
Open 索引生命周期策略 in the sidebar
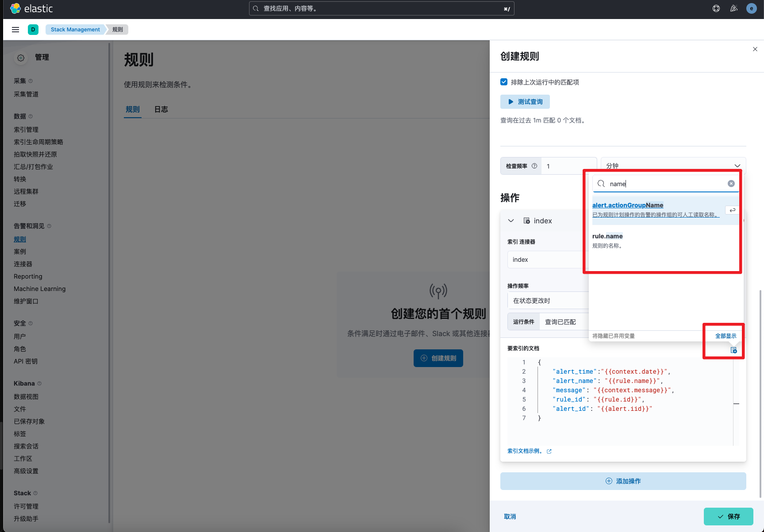click(x=38, y=142)
